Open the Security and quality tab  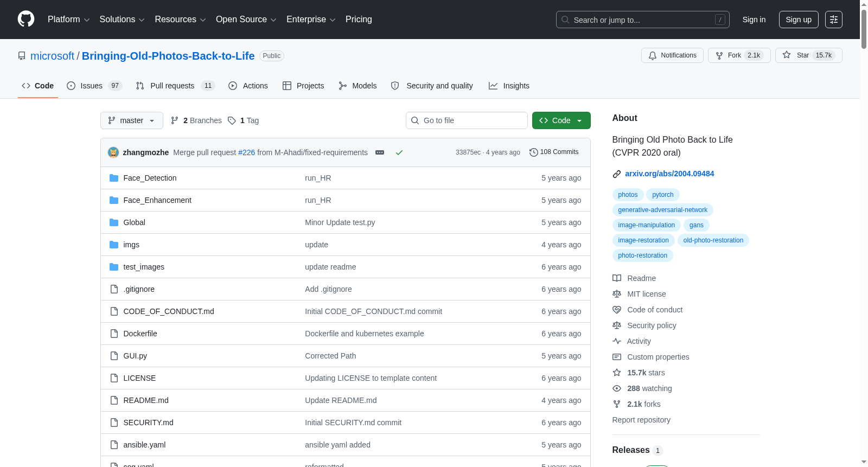coord(432,86)
